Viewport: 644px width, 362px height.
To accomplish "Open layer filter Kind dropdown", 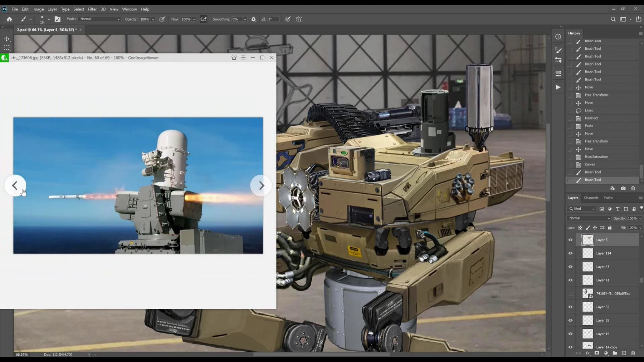I will click(x=581, y=209).
